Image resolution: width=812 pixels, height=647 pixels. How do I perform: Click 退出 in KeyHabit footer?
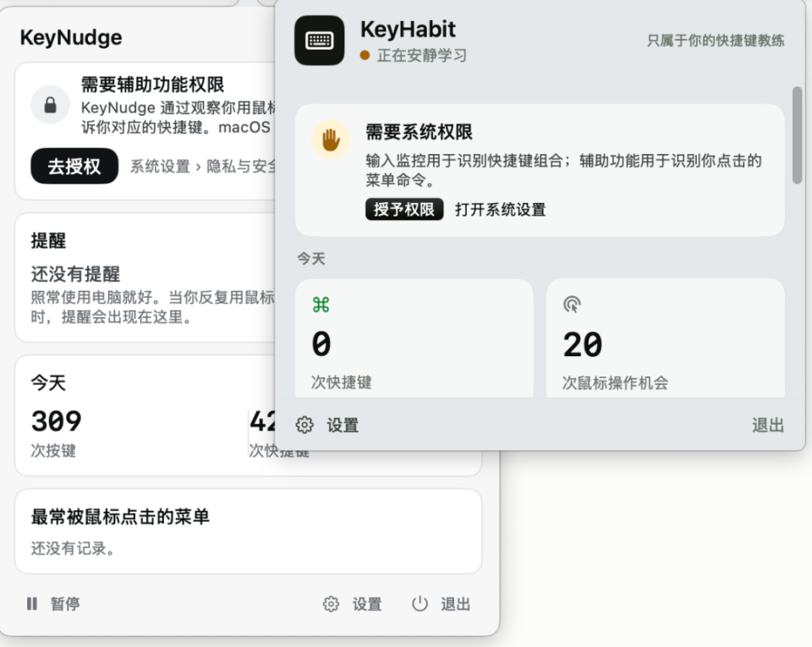[x=768, y=425]
